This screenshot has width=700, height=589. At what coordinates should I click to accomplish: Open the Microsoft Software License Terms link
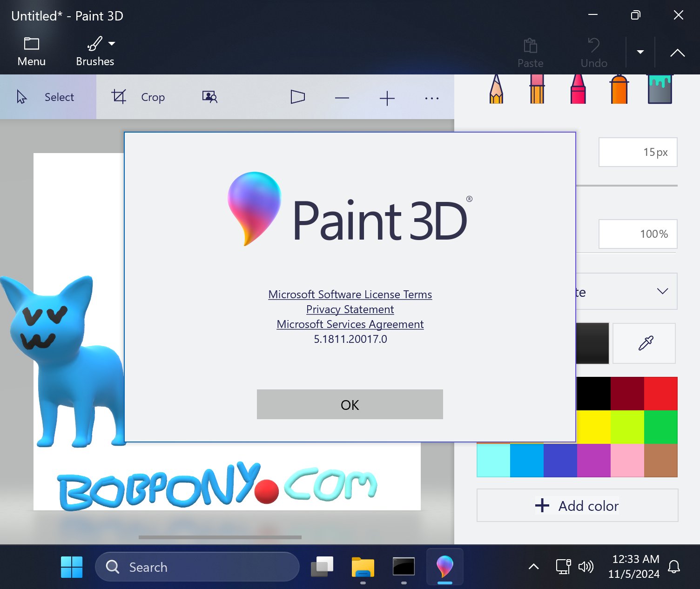(x=350, y=294)
